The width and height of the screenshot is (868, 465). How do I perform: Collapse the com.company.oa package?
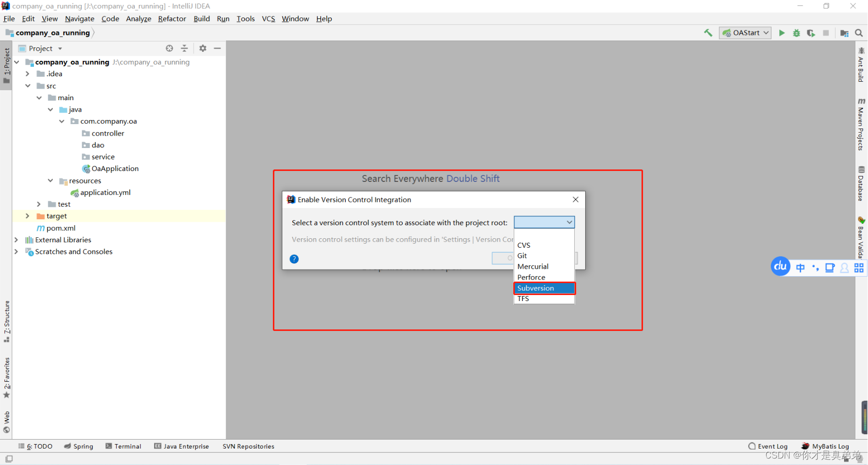[x=61, y=121]
